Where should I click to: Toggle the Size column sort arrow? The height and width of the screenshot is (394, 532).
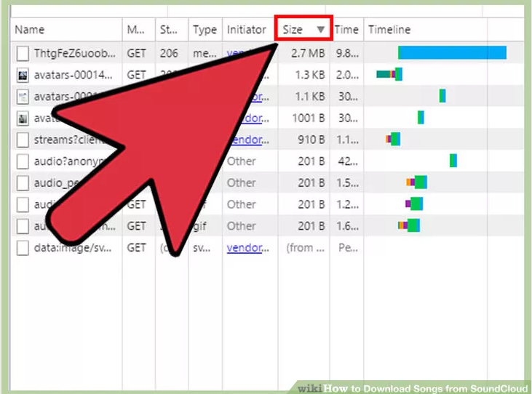click(x=320, y=30)
